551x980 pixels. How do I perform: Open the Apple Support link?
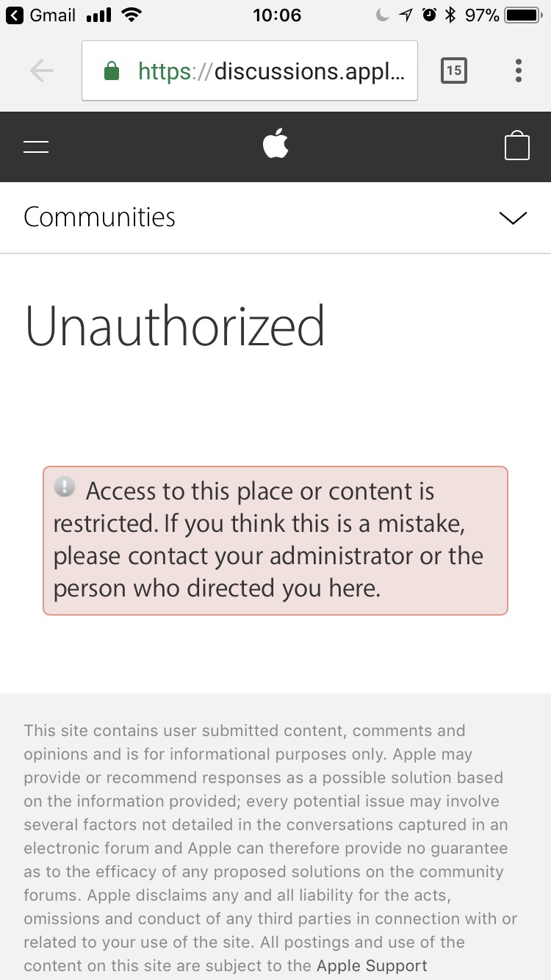tap(372, 965)
